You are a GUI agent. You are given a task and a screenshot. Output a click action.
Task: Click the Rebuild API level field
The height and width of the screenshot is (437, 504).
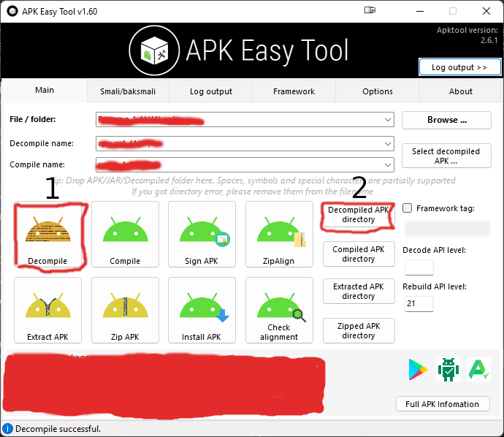pos(419,303)
